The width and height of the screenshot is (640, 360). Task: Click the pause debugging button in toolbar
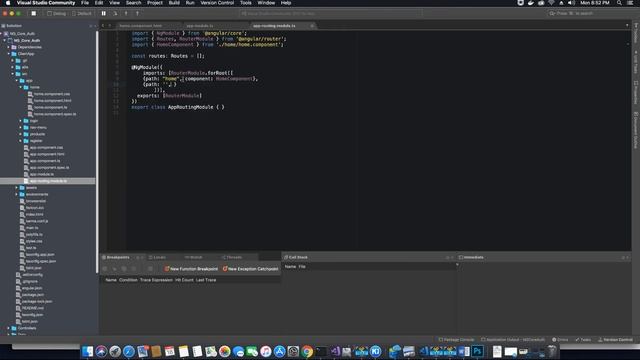point(104,13)
